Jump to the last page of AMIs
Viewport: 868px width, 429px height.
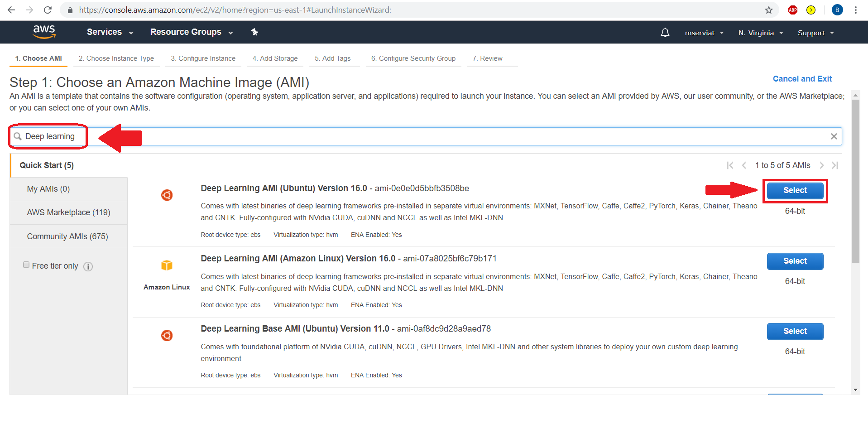(x=835, y=165)
